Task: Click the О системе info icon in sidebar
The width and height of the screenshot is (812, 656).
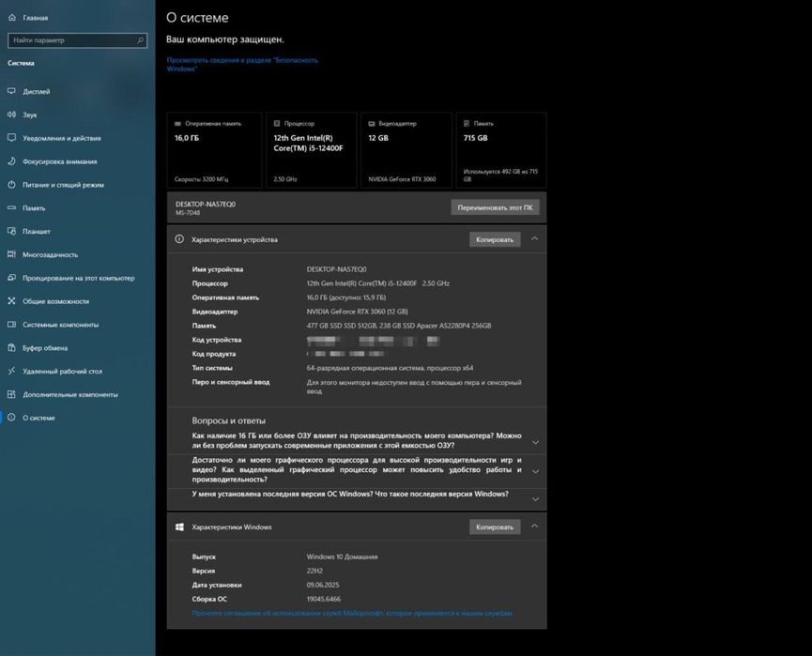Action: click(x=12, y=418)
